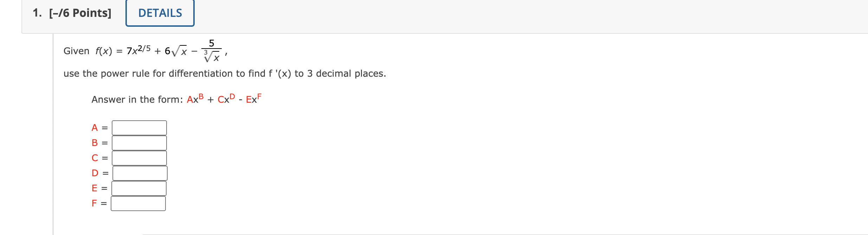Select the red C = label
This screenshot has height=235, width=868.
click(98, 158)
